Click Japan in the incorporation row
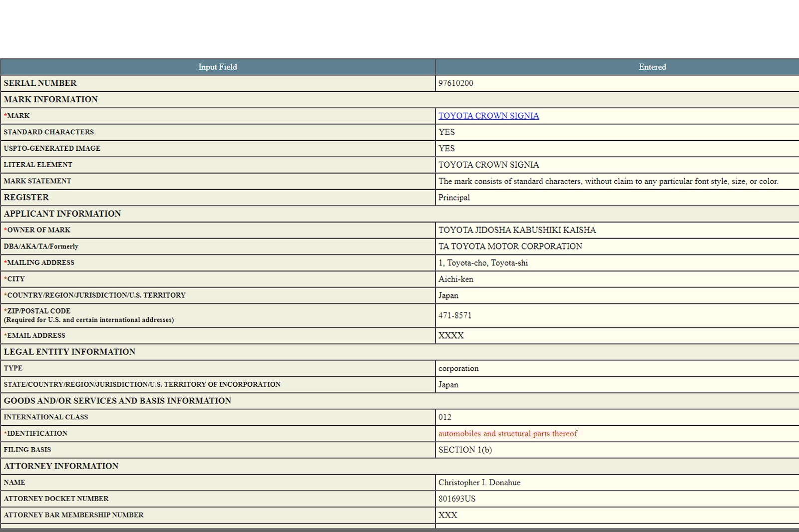Image resolution: width=799 pixels, height=532 pixels. pyautogui.click(x=448, y=385)
